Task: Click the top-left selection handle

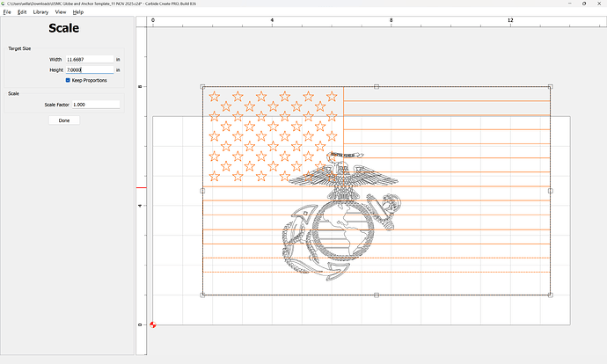Action: [203, 87]
